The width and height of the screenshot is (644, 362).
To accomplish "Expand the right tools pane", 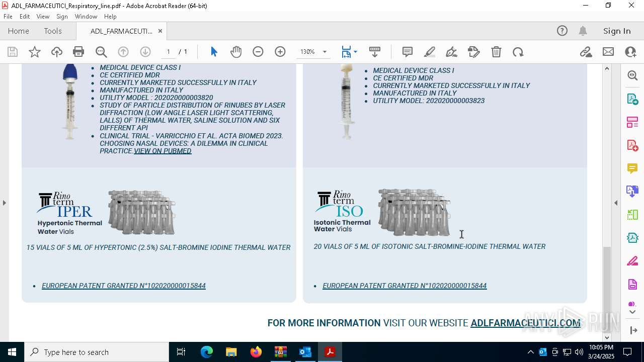I will (632, 330).
